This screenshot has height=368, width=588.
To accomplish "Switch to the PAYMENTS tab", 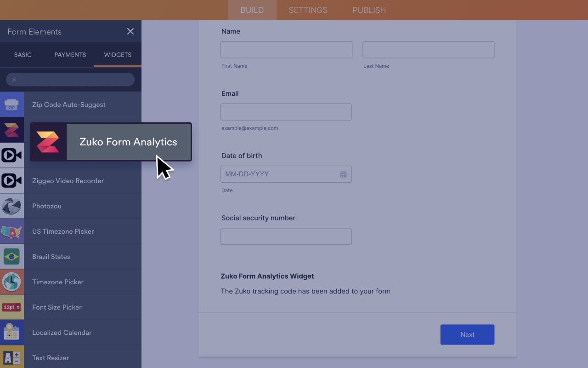I will (x=70, y=55).
